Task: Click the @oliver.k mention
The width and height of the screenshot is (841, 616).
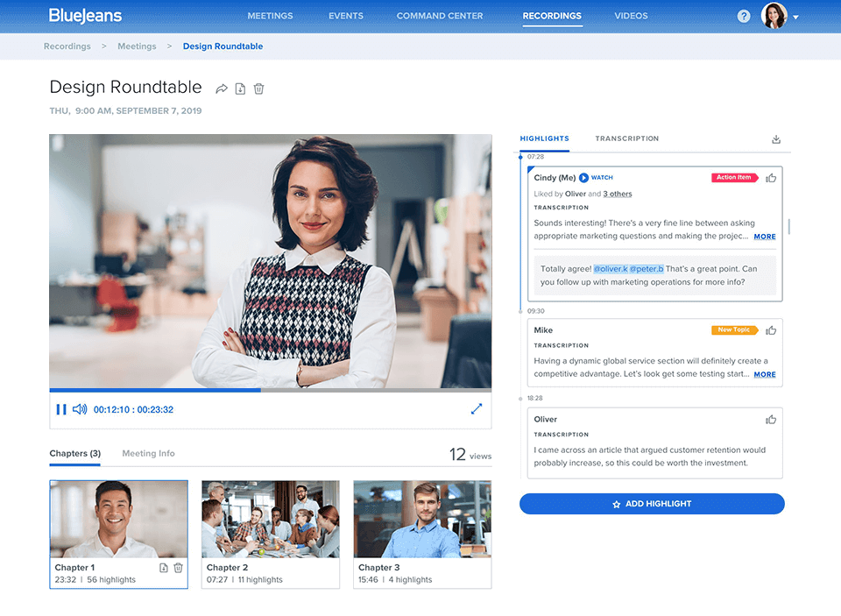Action: (611, 269)
